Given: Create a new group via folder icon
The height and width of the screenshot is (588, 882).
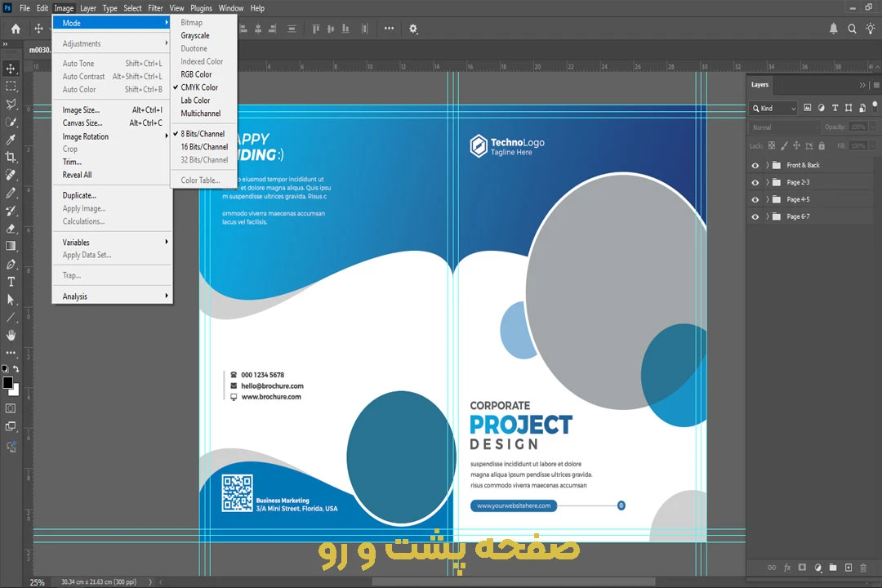Looking at the screenshot, I should pos(832,568).
